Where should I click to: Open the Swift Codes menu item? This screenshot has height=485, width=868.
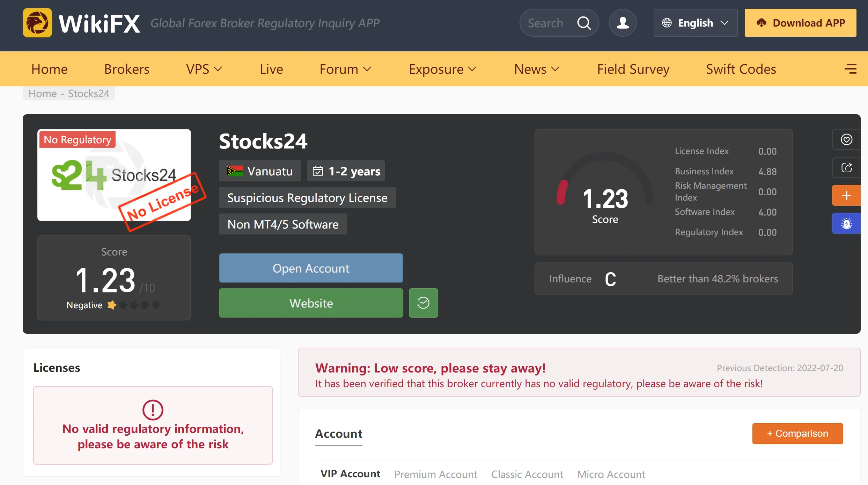point(741,69)
